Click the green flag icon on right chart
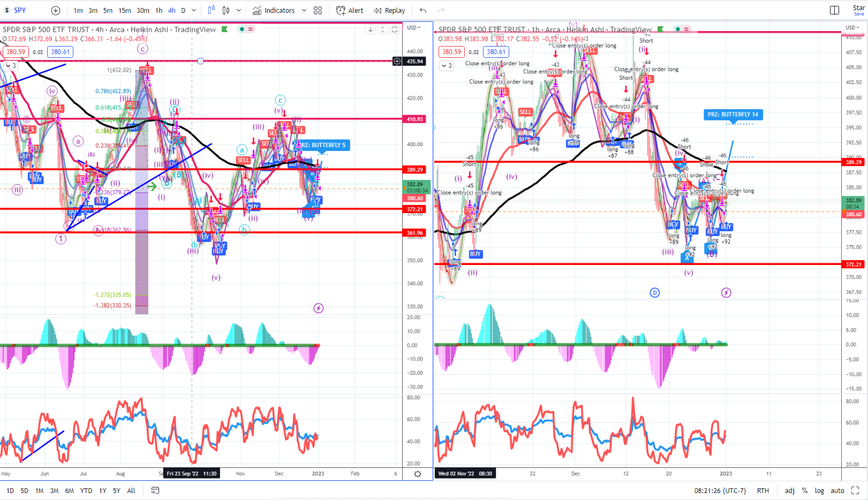868x500 pixels. pos(660,29)
